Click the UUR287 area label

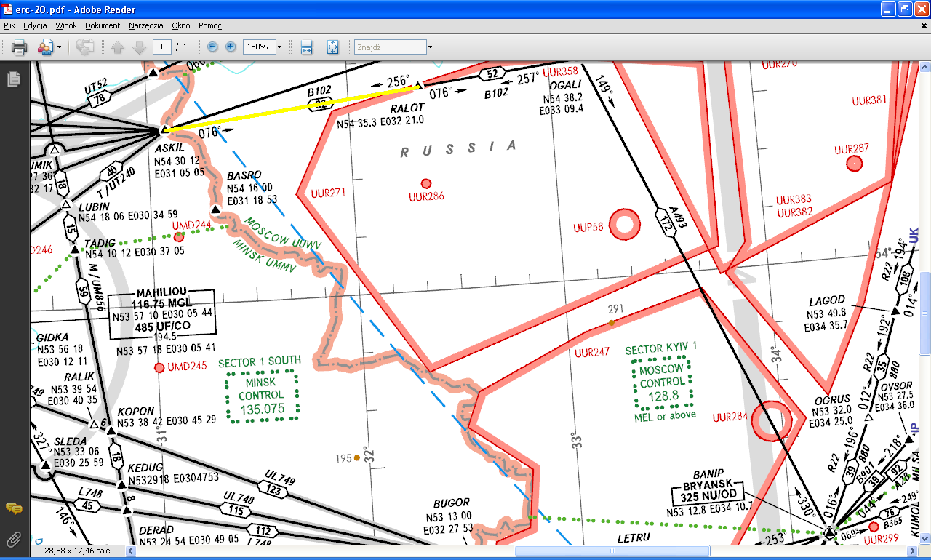coord(852,149)
